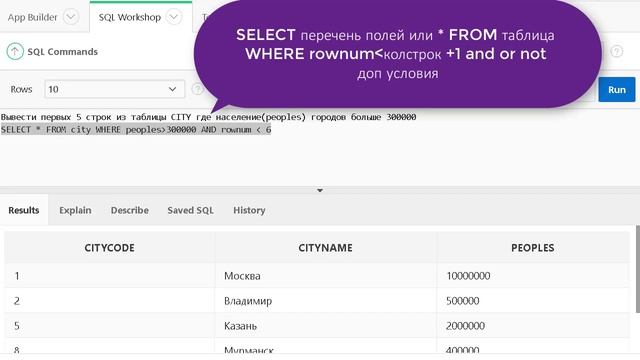640x360 pixels.
Task: Switch to the Results tab
Action: tap(24, 210)
